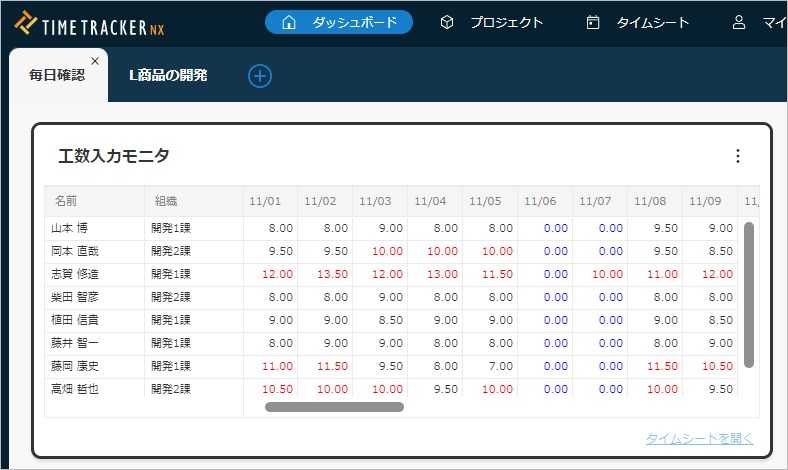Select the 山本 博 row name
Viewport: 788px width, 470px height.
coord(70,228)
